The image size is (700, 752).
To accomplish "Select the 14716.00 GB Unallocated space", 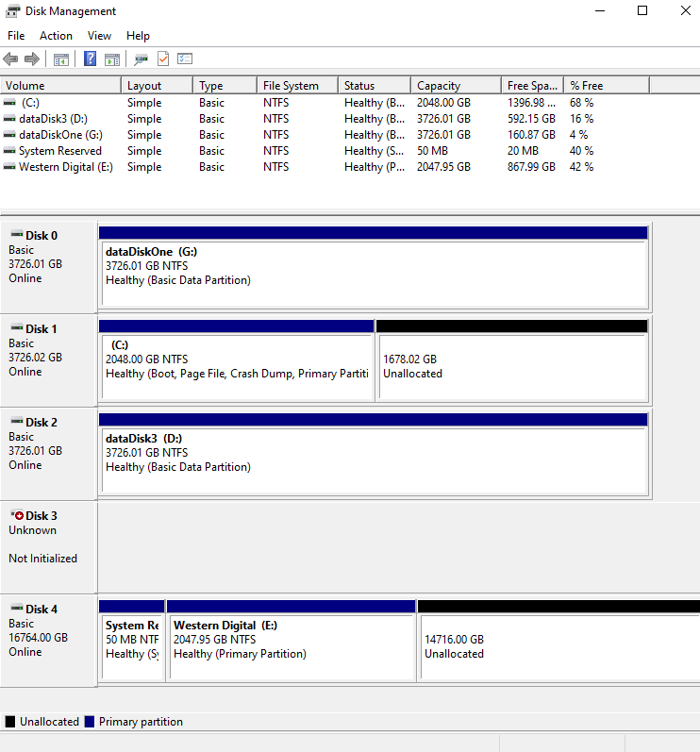I will click(x=558, y=641).
